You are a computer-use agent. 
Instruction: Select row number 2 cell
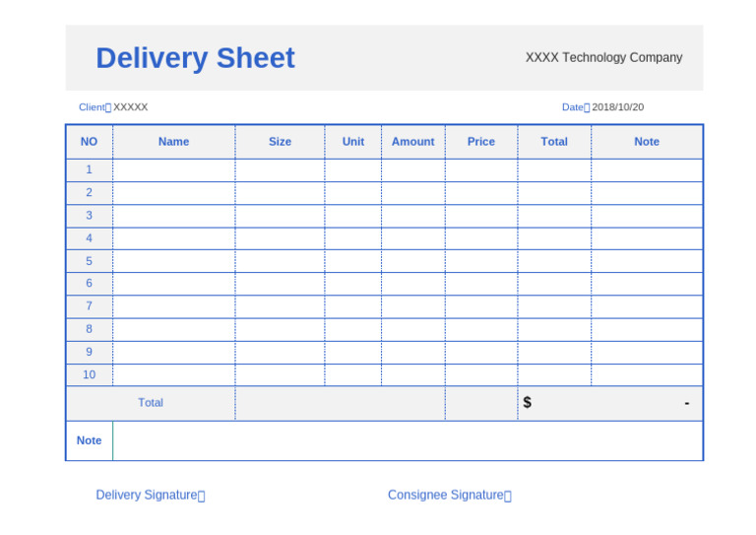(90, 193)
